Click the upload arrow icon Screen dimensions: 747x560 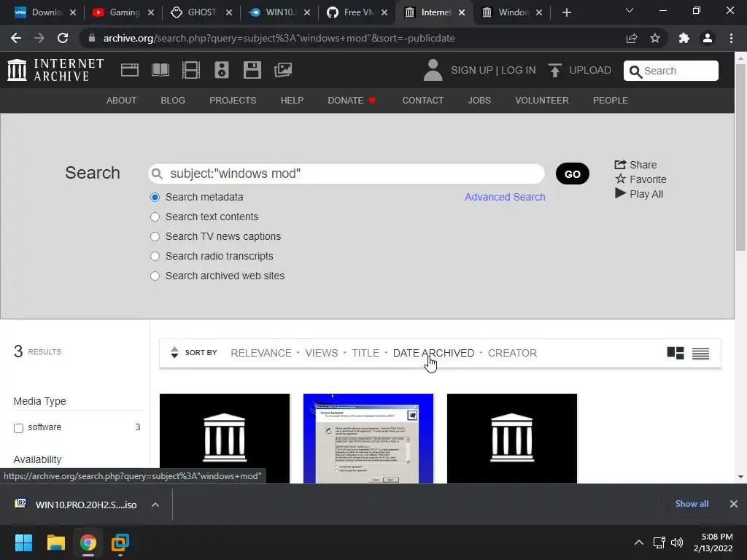(x=554, y=70)
